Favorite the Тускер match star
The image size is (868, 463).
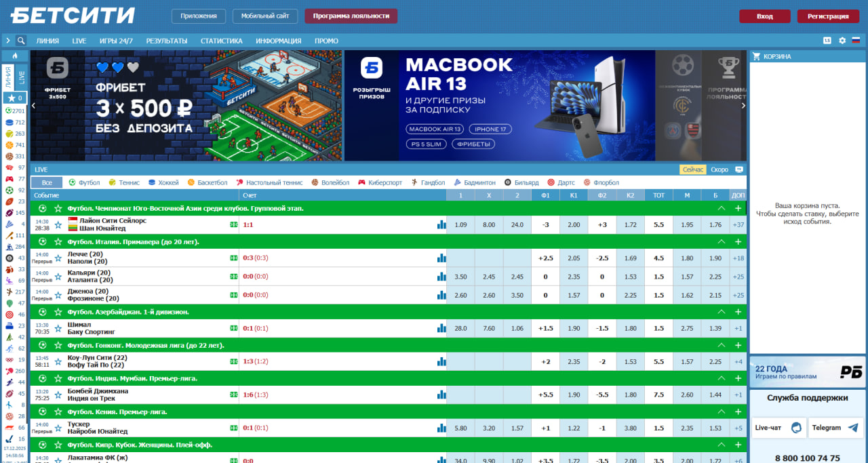(x=58, y=428)
